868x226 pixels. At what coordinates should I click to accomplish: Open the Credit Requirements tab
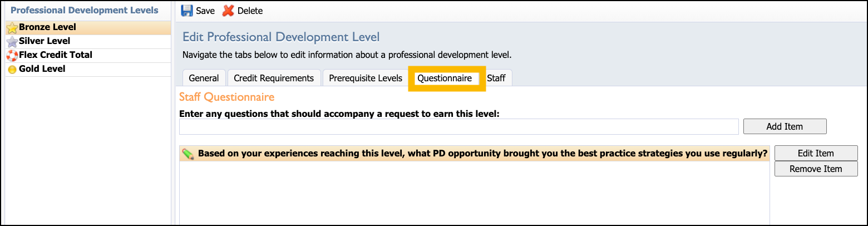(x=274, y=78)
